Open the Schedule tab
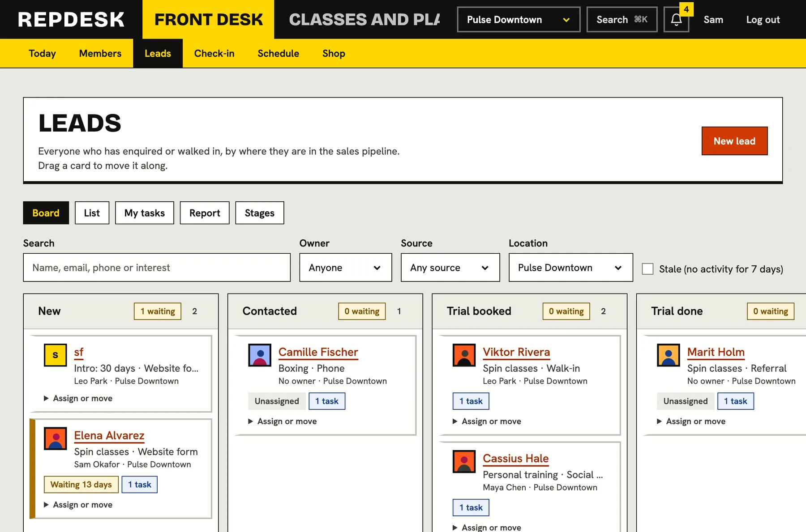Image resolution: width=806 pixels, height=532 pixels. [x=278, y=53]
